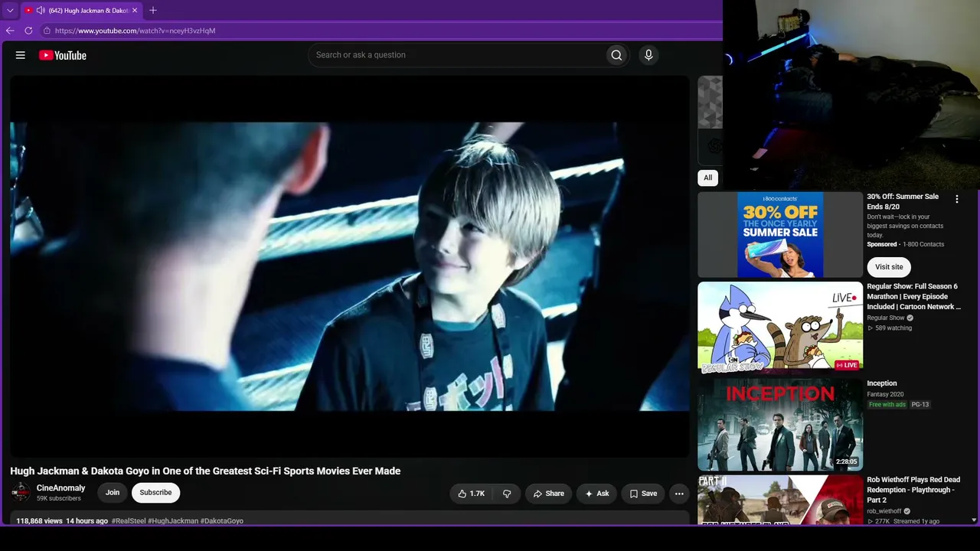Open the browser tab search dropdown
980x551 pixels.
click(10, 10)
